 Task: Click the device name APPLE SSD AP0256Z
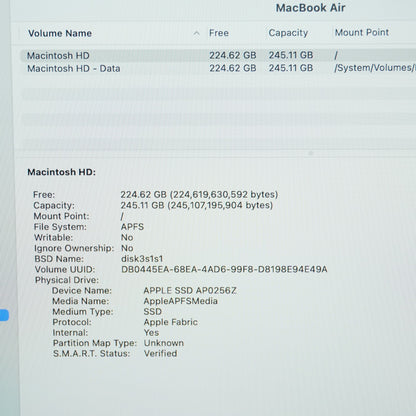pos(190,291)
